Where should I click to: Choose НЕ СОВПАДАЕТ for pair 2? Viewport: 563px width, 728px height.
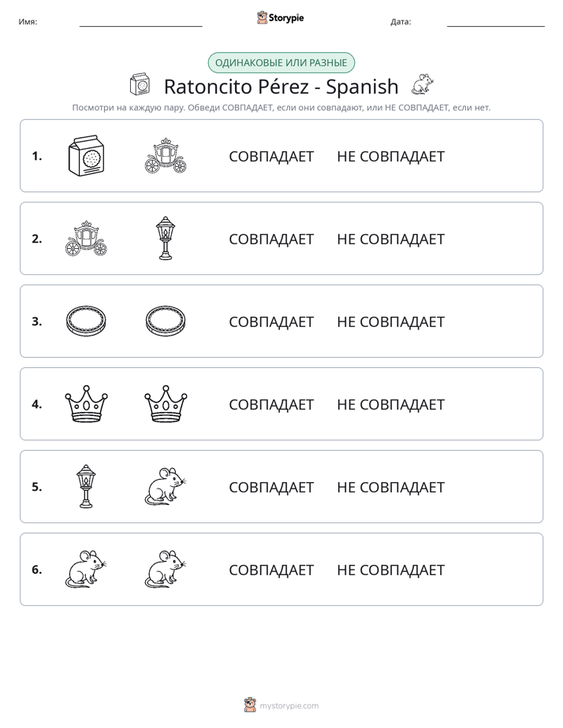click(x=390, y=239)
